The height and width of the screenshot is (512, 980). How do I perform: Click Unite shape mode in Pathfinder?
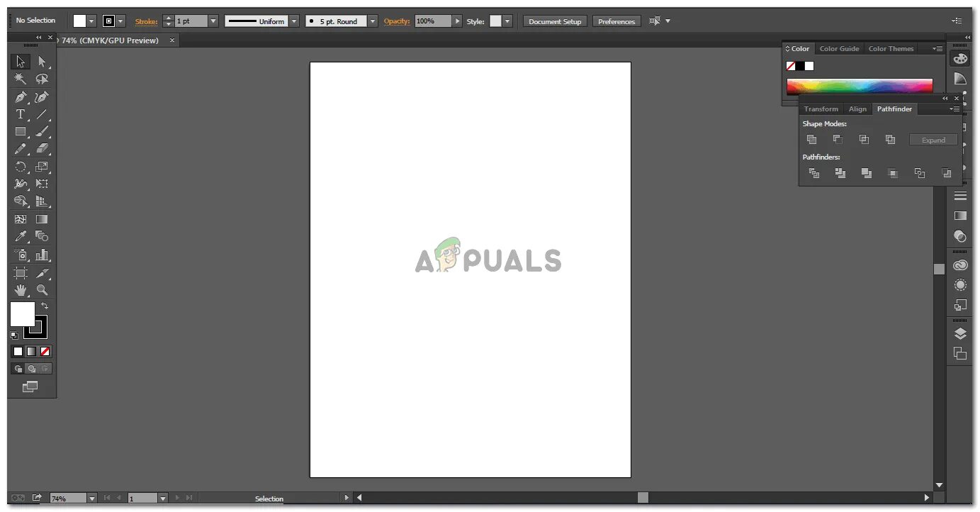pyautogui.click(x=811, y=140)
